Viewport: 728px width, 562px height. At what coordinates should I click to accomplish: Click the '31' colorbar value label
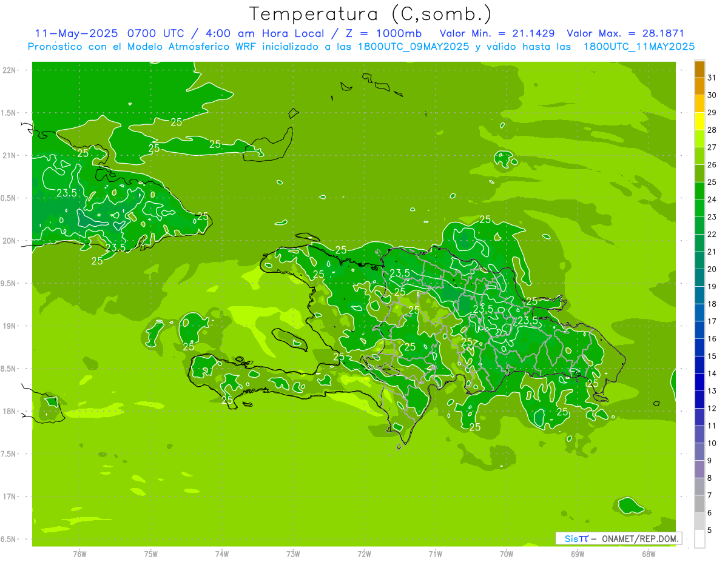[x=712, y=77]
